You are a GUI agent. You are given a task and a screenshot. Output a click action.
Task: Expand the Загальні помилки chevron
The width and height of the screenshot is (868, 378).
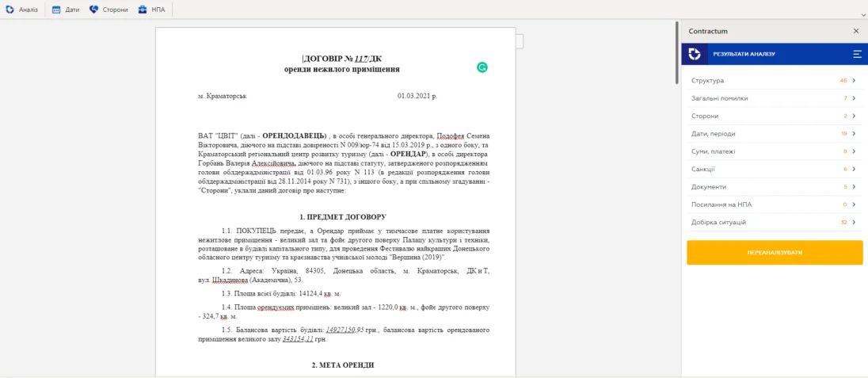(854, 98)
